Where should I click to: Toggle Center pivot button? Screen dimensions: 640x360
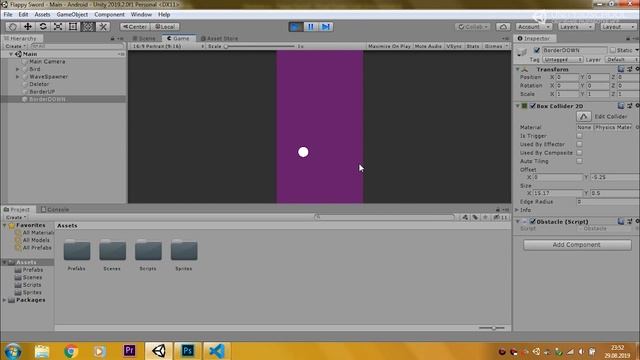tap(135, 27)
